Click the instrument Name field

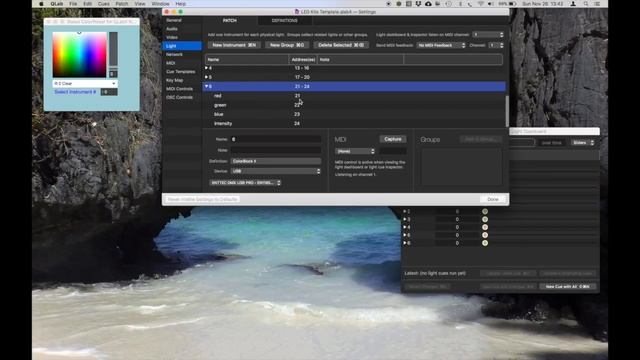276,139
